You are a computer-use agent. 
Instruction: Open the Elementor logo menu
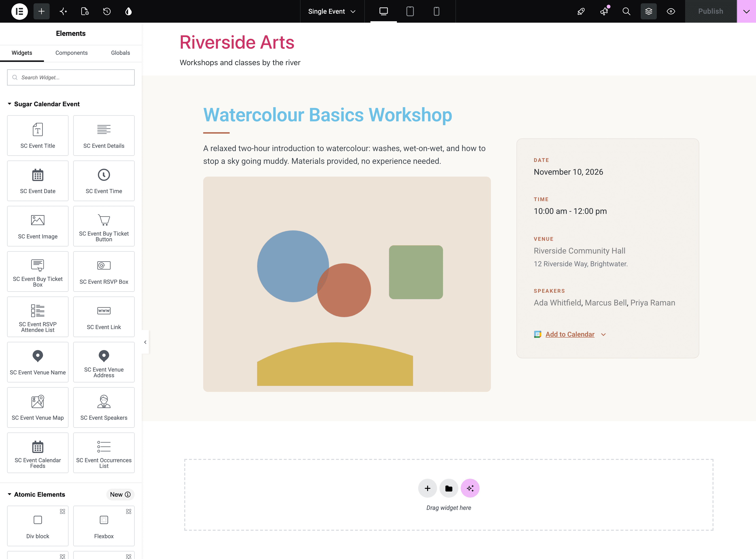click(x=20, y=12)
